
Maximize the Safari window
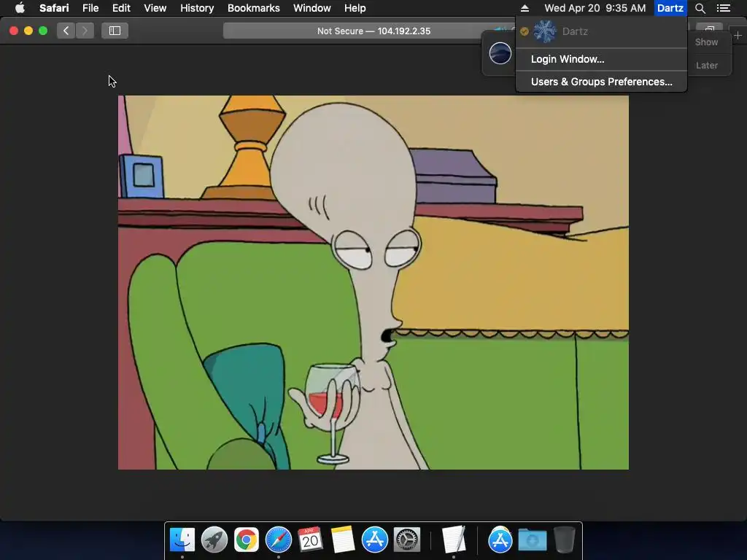43,31
